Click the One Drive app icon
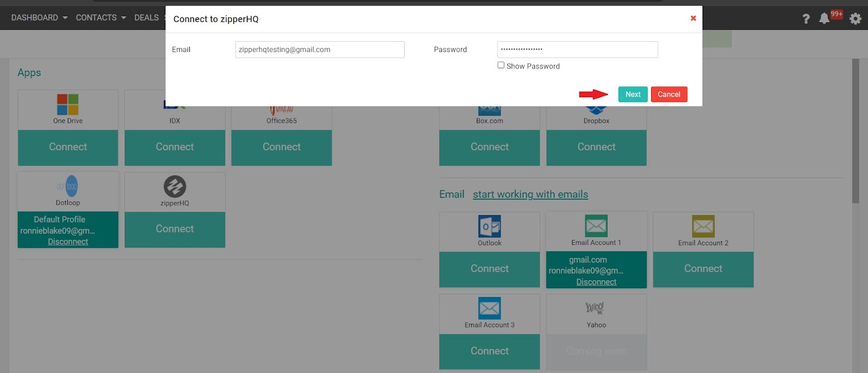 coord(68,104)
